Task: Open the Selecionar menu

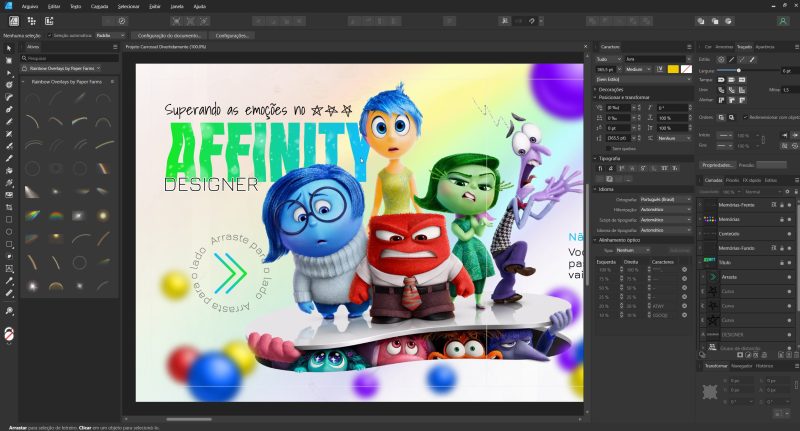Action: [129, 7]
